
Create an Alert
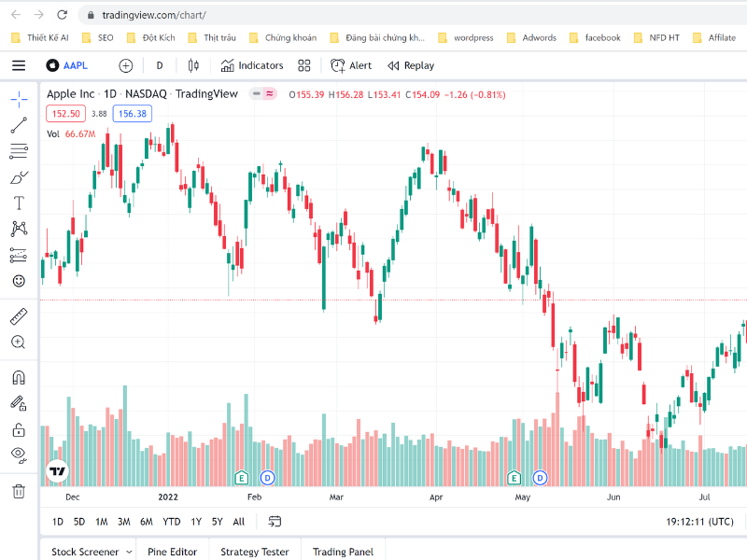tap(351, 65)
